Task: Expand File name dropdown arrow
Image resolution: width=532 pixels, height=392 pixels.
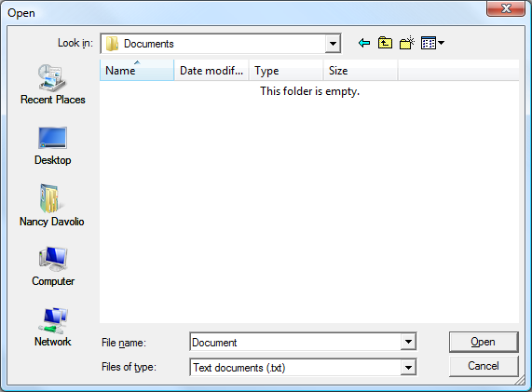Action: pyautogui.click(x=408, y=342)
